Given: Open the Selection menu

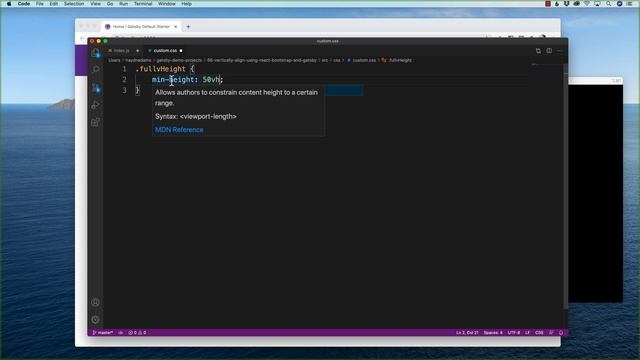Looking at the screenshot, I should coord(74,4).
